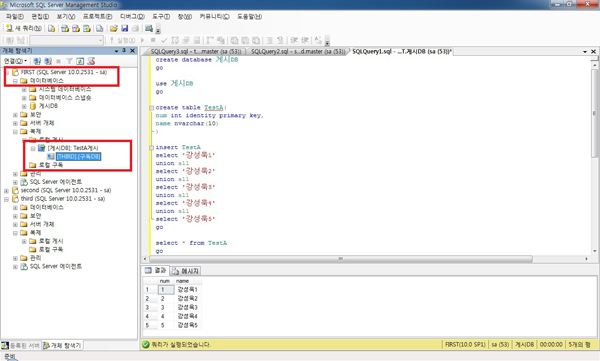Click the Filter funnel icon in Object Explorer

coord(69,61)
